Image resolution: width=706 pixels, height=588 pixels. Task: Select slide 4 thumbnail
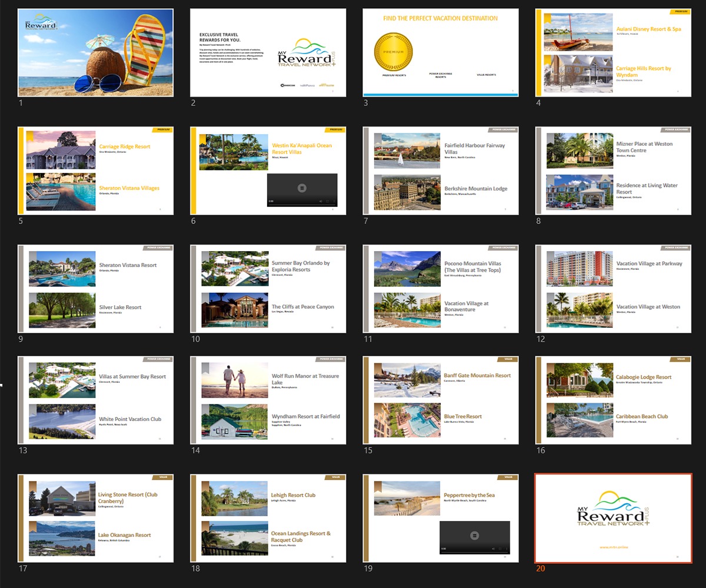[614, 52]
